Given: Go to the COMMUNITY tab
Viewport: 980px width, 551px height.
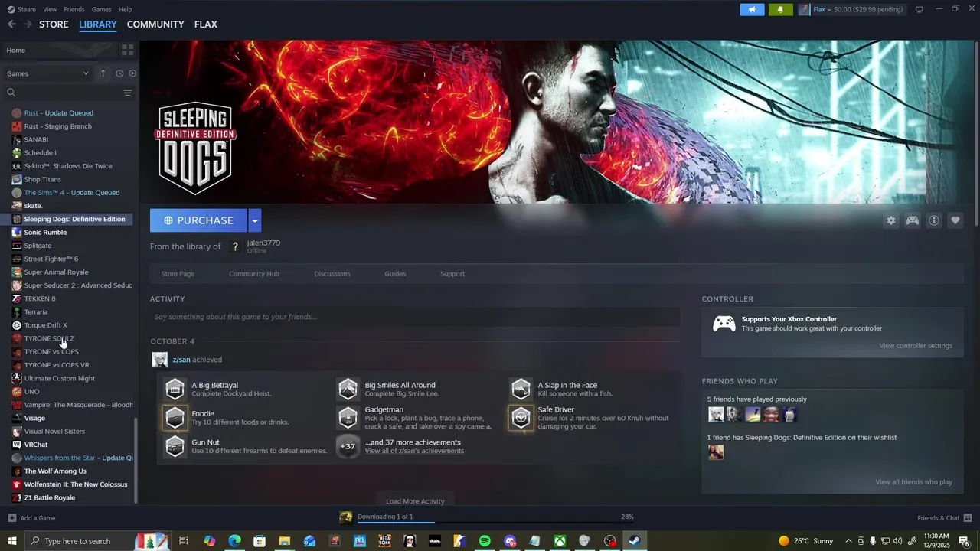Looking at the screenshot, I should point(155,24).
